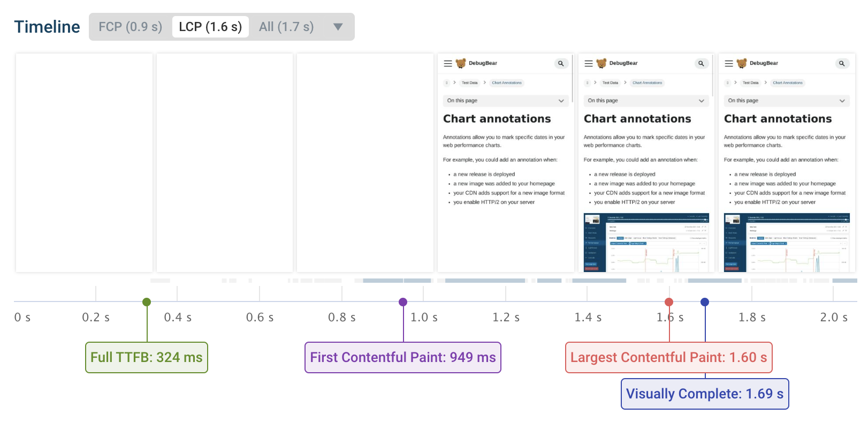Click search icon in fifth filmstrip frame
Image resolution: width=868 pixels, height=422 pixels.
click(x=701, y=63)
